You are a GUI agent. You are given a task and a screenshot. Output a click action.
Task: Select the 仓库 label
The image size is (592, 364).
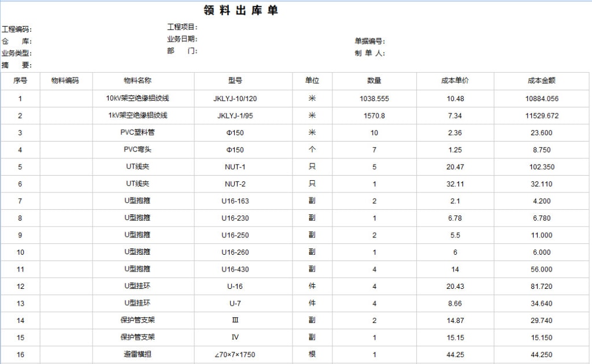17,42
